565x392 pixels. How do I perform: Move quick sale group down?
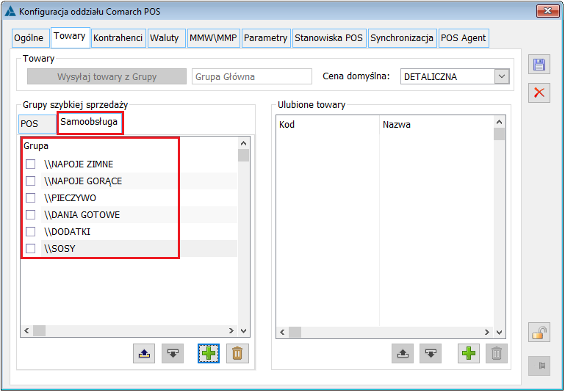point(173,354)
